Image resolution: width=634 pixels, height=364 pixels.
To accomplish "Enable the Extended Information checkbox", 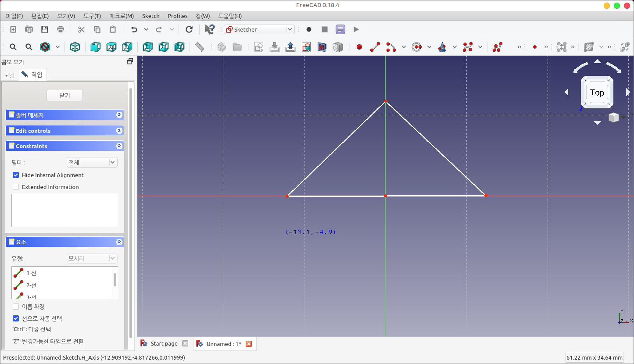I will pos(16,187).
